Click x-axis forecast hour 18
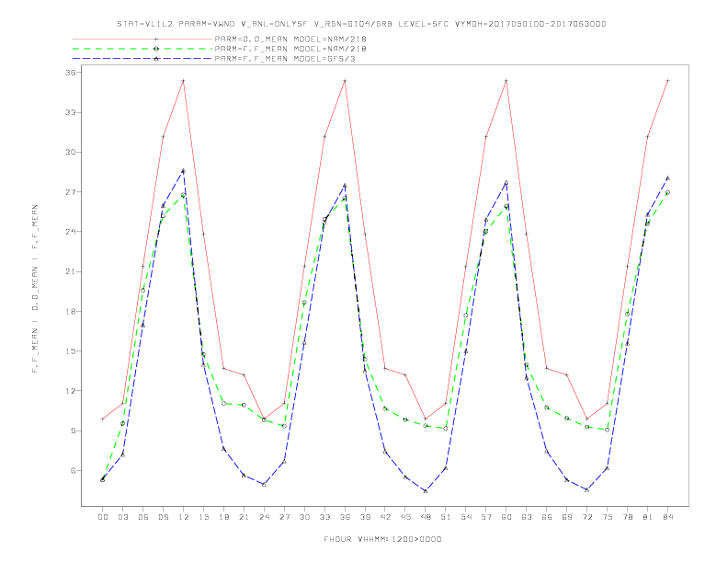 point(223,517)
